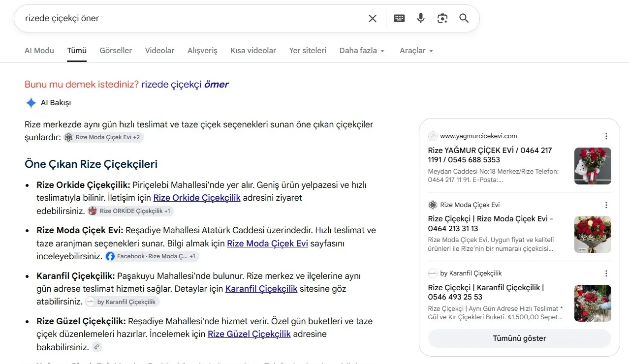Click the Öne Çıkan Rize Çiçekçileri heading
The image size is (629, 364).
(91, 164)
